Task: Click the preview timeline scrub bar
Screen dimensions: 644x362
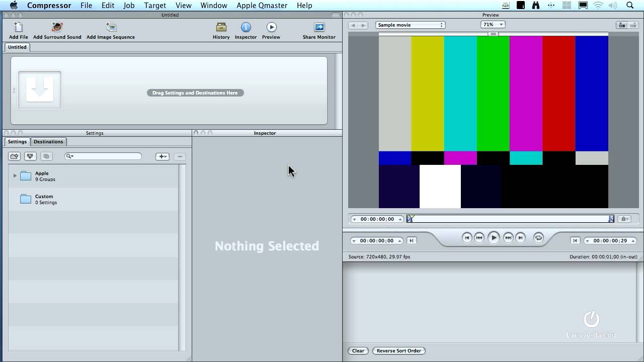Action: [x=511, y=219]
